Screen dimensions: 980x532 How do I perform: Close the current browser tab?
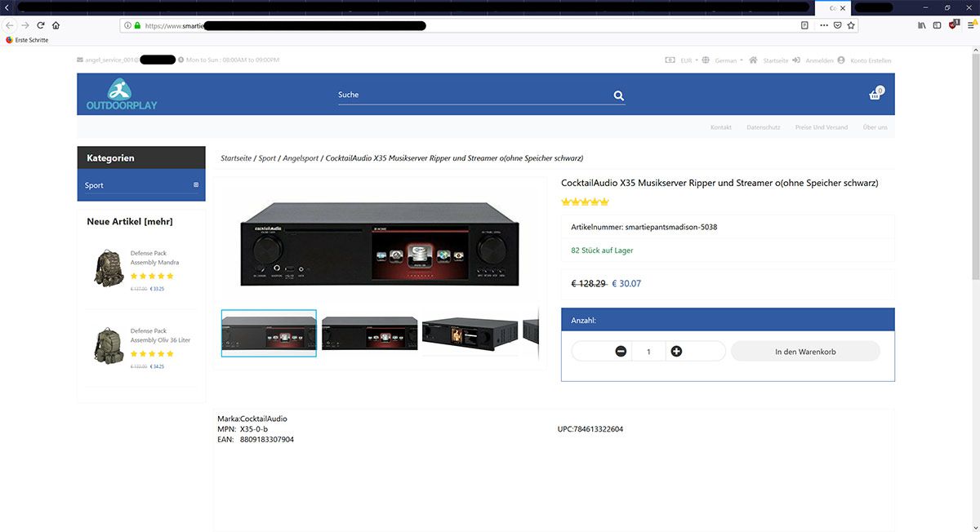click(844, 7)
